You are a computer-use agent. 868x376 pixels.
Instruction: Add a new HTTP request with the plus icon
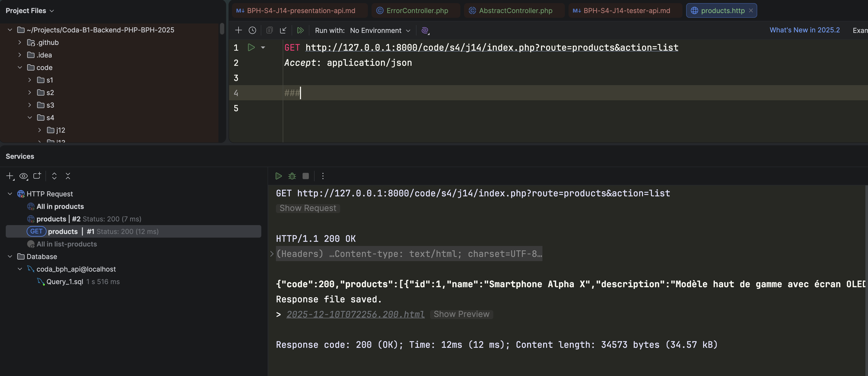[238, 30]
